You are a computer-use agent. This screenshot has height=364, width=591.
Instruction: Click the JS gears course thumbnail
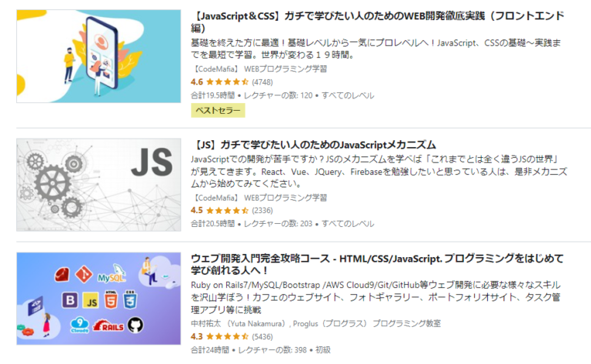click(x=98, y=185)
